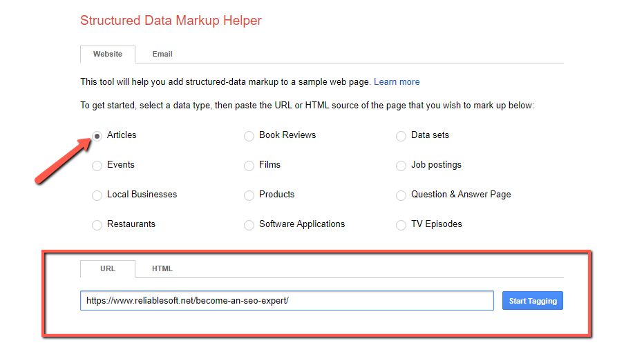Select the URL input tab
This screenshot has width=644, height=354.
[x=108, y=268]
